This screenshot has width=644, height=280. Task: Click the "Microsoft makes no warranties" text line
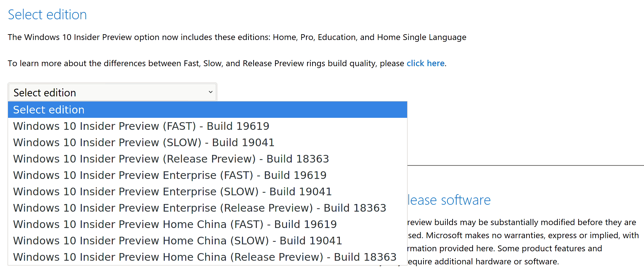(x=523, y=235)
